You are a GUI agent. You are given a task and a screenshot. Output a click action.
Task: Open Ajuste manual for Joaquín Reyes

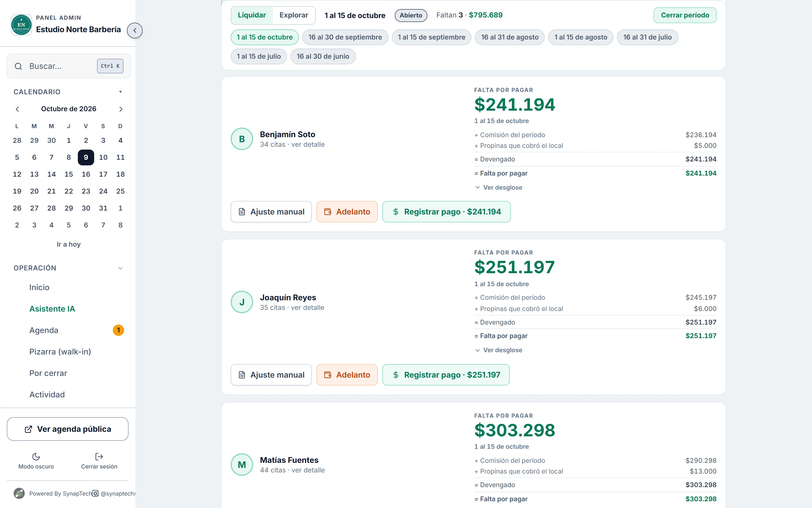click(x=271, y=375)
